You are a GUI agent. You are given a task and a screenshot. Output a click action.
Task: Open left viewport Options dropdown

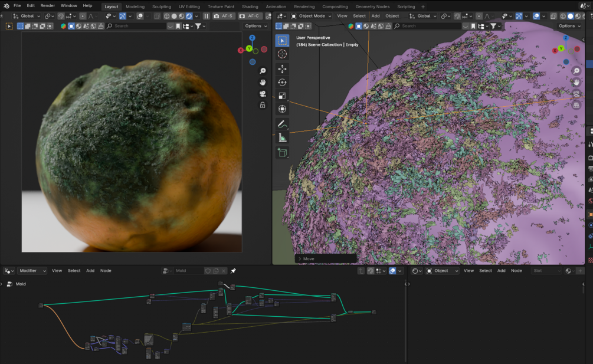[x=255, y=26]
